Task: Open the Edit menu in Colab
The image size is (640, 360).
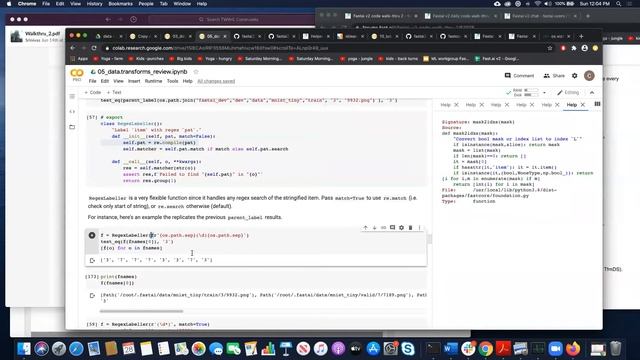Action: coord(105,81)
